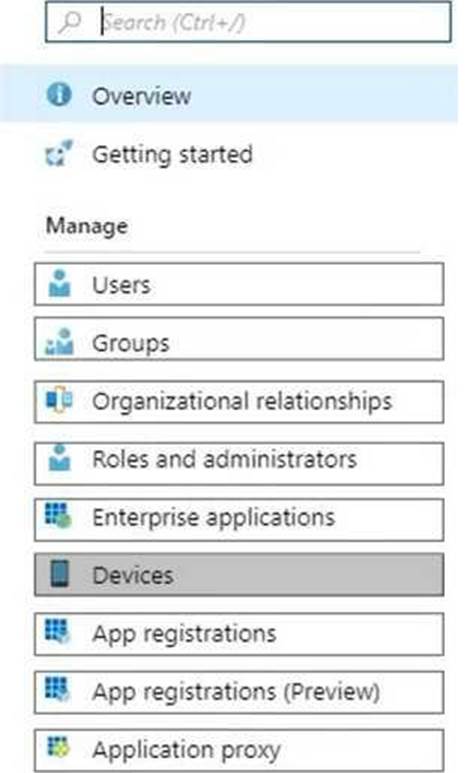
Task: Select the highlighted Devices entry
Action: point(239,575)
